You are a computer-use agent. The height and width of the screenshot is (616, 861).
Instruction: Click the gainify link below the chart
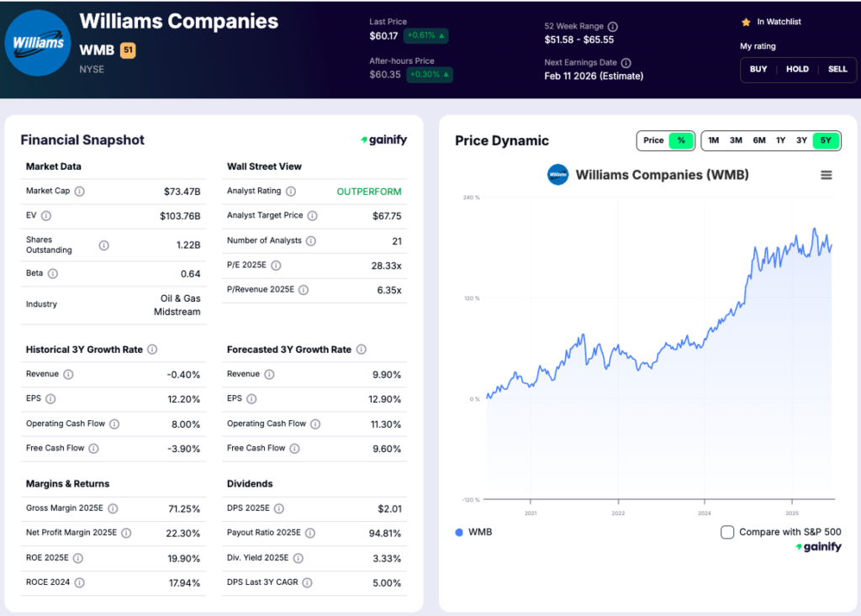click(x=817, y=546)
